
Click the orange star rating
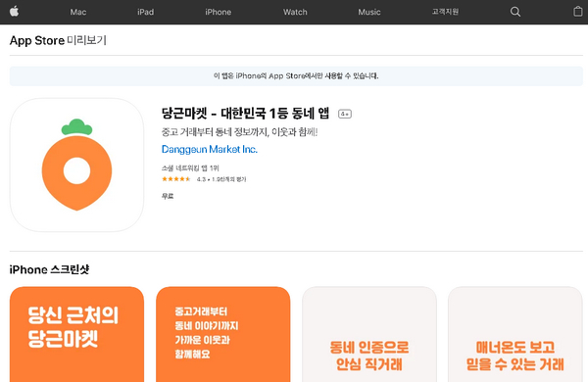(175, 179)
